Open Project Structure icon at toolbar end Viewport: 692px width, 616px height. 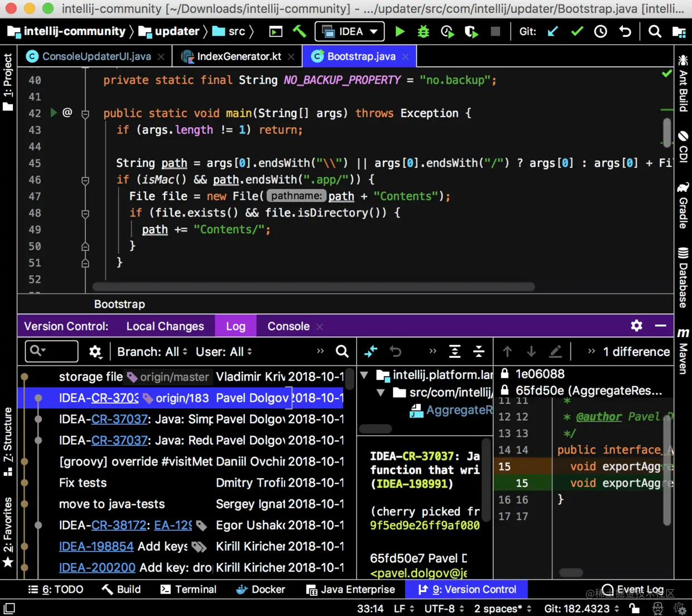(x=679, y=32)
